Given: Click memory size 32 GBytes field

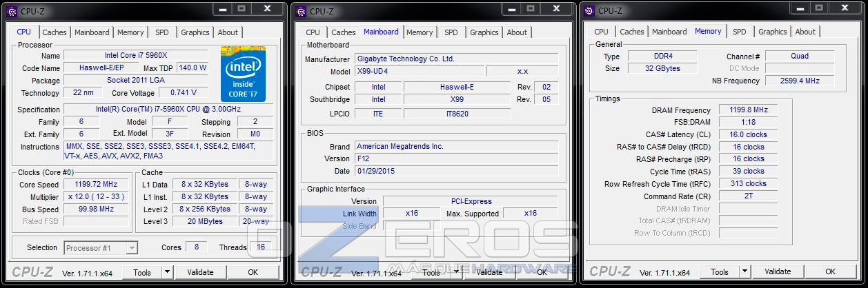Looking at the screenshot, I should [662, 69].
